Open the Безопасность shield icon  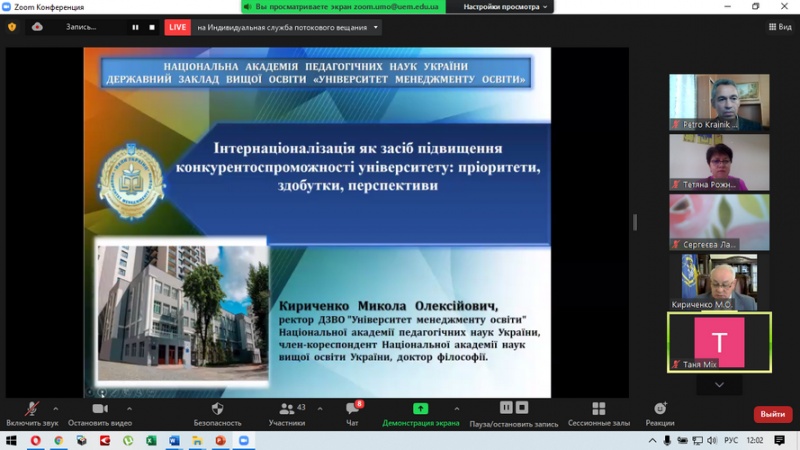pos(217,409)
